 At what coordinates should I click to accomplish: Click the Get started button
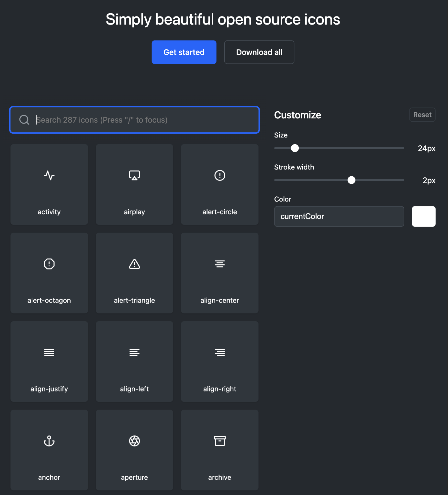[x=184, y=52]
